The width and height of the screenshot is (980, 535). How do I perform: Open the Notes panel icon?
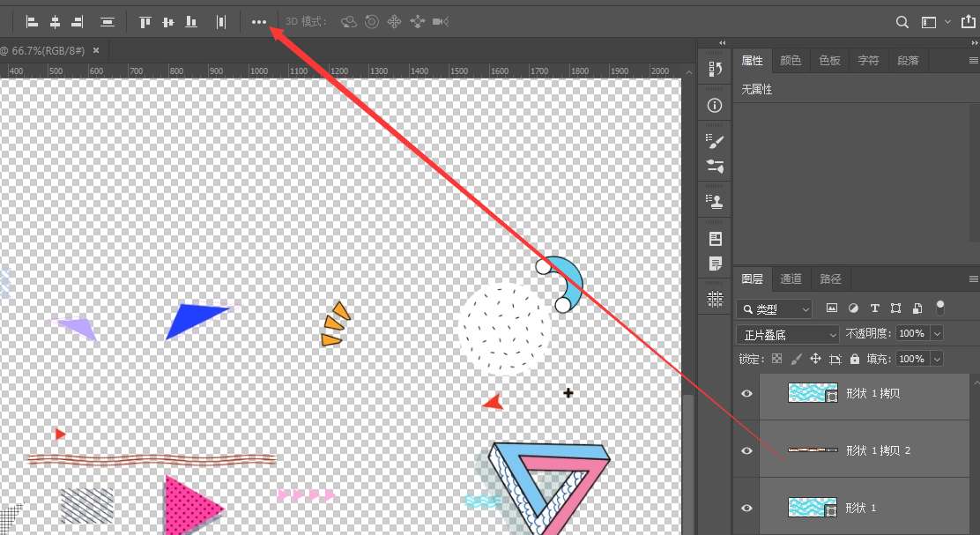click(x=716, y=264)
